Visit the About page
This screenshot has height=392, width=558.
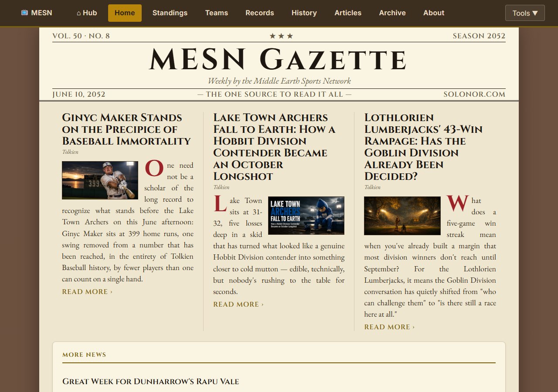[434, 13]
